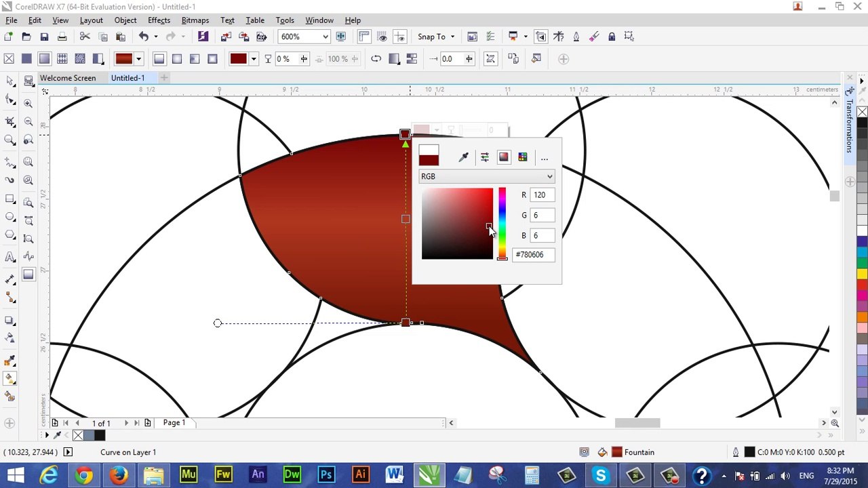Select the Page 1 tab
The height and width of the screenshot is (488, 868).
coord(174,423)
